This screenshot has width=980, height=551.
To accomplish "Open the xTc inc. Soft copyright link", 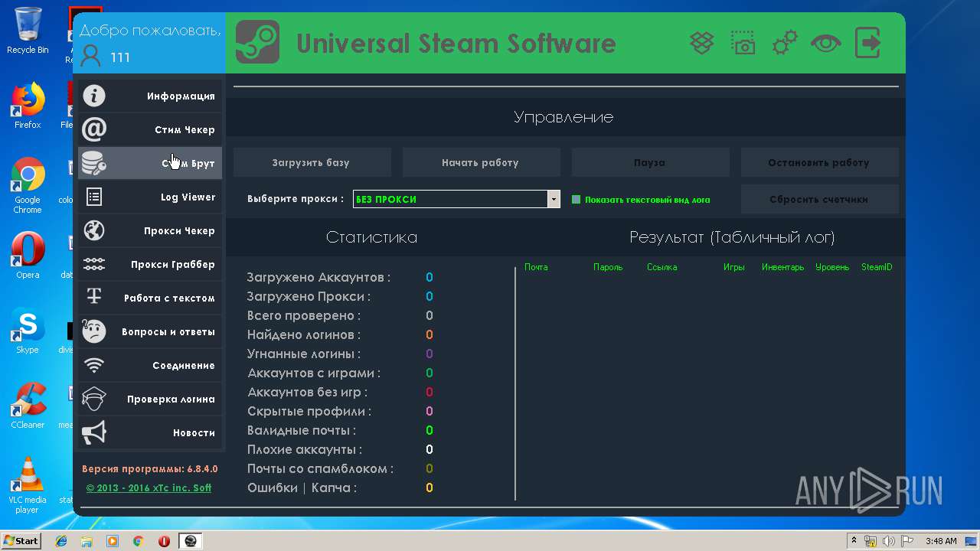I will [149, 487].
